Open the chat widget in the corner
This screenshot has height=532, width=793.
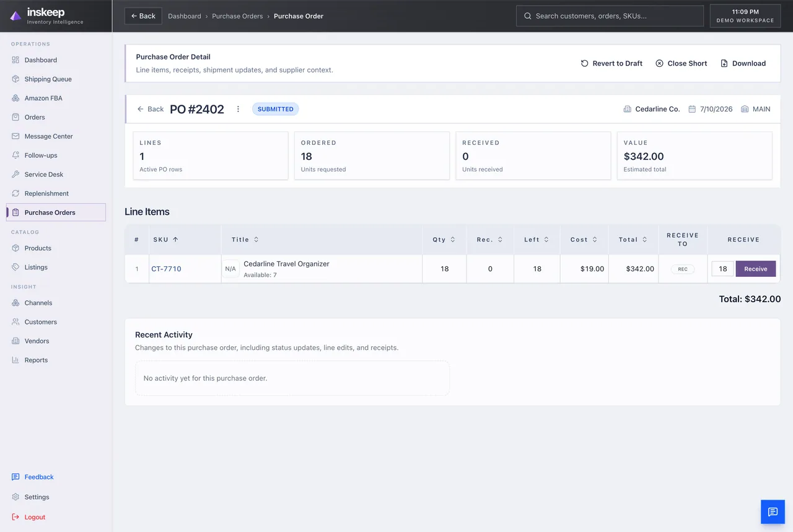tap(773, 512)
